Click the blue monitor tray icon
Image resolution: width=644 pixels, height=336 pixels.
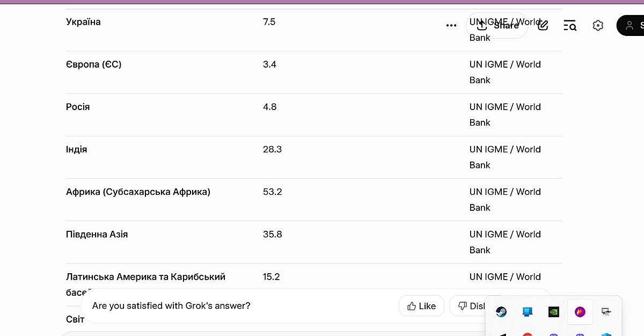click(x=527, y=312)
